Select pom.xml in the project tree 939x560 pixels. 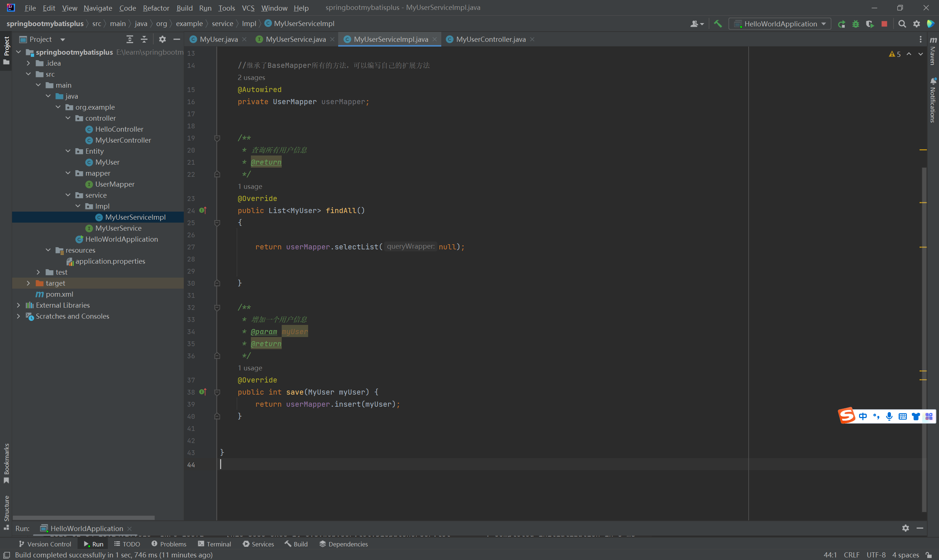[59, 294]
